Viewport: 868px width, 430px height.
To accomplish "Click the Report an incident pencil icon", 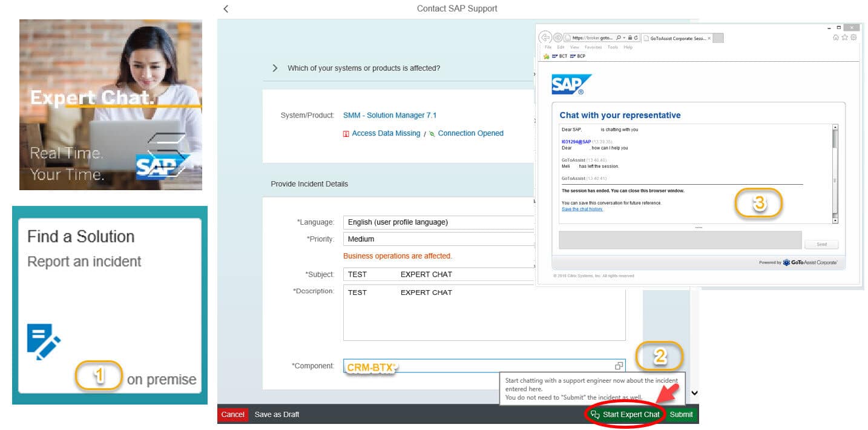I will 44,341.
